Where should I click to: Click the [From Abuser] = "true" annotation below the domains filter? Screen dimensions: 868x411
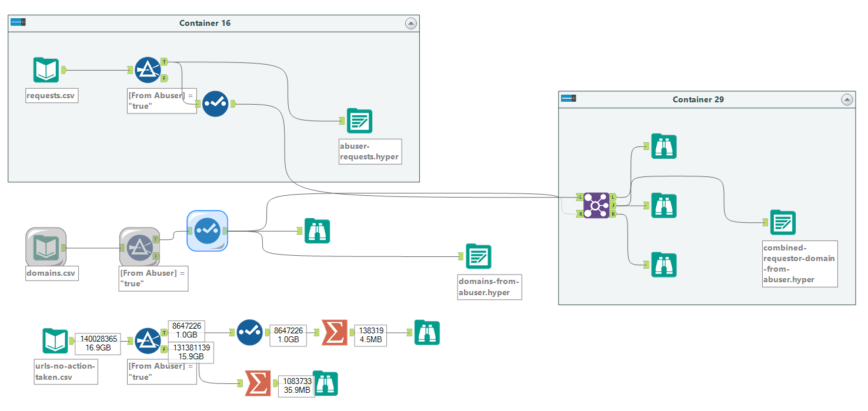[x=153, y=278]
